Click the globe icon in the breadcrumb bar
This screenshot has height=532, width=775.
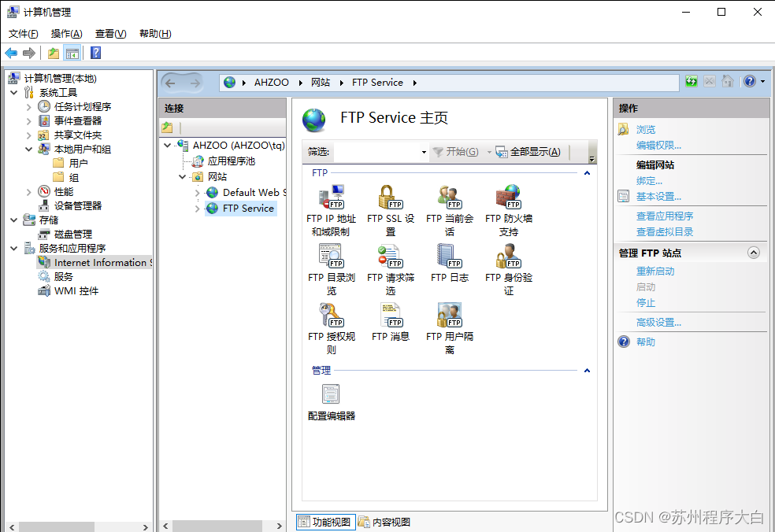(x=229, y=83)
